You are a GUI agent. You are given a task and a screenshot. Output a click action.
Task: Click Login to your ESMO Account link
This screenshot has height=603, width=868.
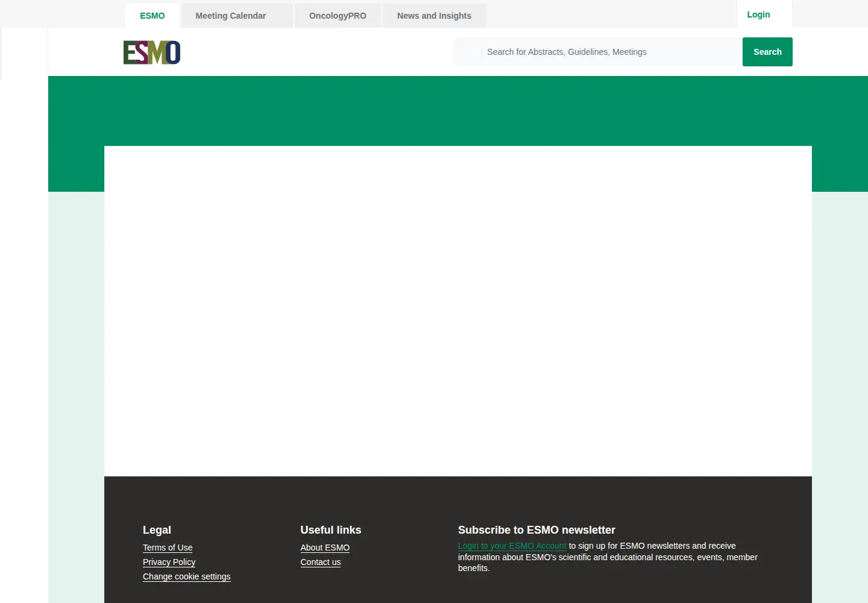(512, 546)
